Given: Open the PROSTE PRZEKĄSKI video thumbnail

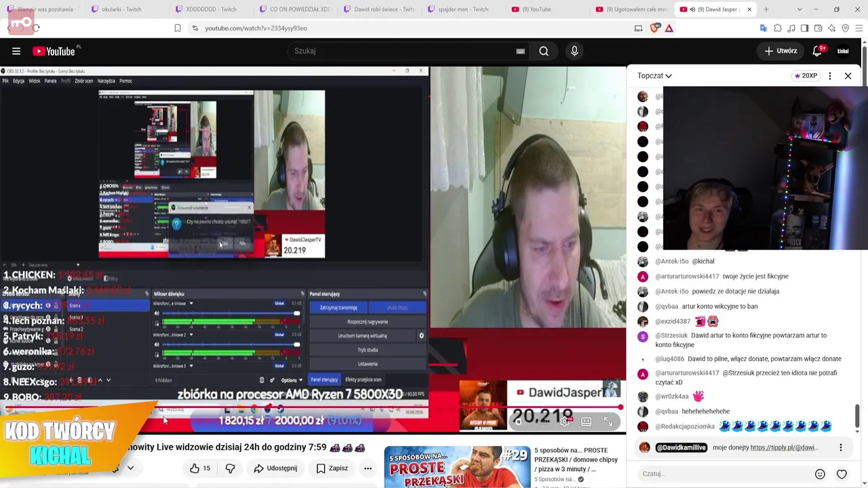Looking at the screenshot, I should tap(457, 466).
